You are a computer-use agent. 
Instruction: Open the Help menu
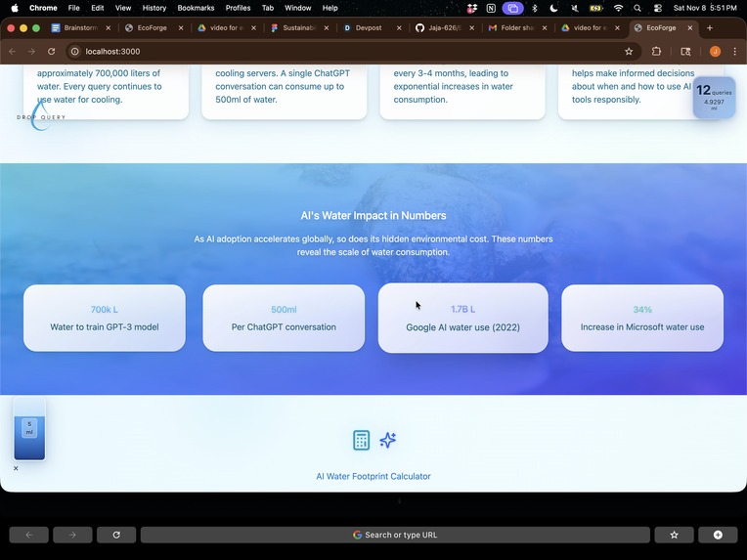click(330, 8)
